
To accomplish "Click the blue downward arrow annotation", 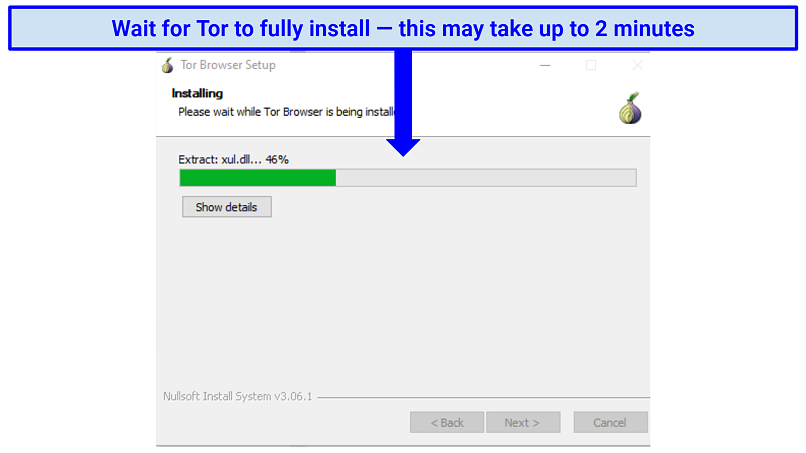I will click(403, 103).
